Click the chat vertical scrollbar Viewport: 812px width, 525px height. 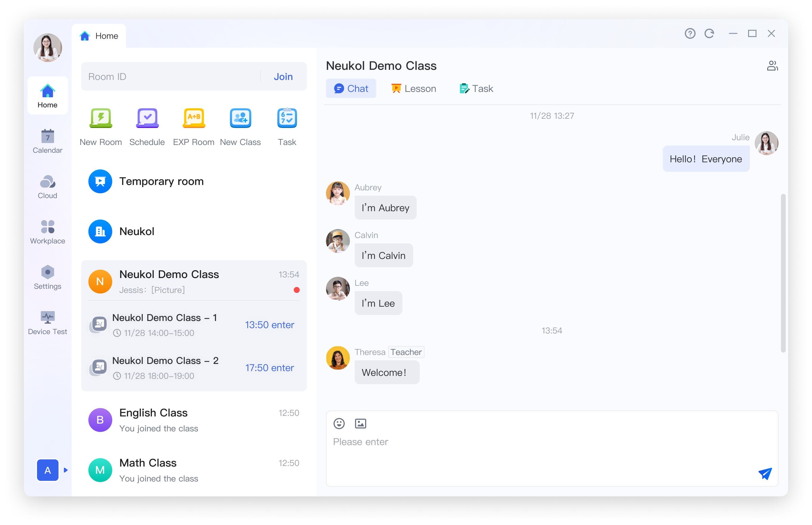point(783,273)
